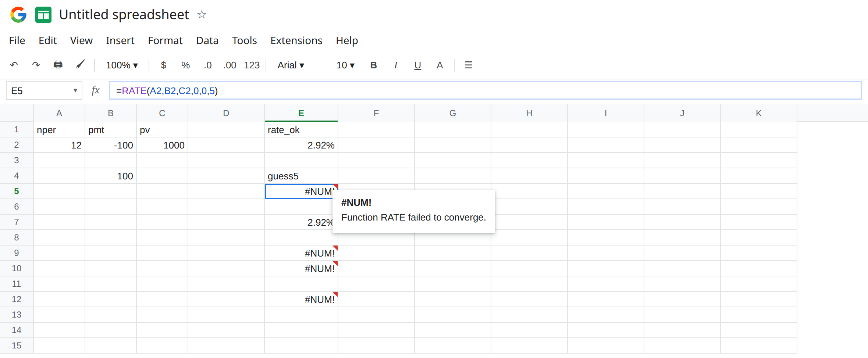The image size is (868, 358).
Task: Open the Insert menu
Action: point(120,40)
